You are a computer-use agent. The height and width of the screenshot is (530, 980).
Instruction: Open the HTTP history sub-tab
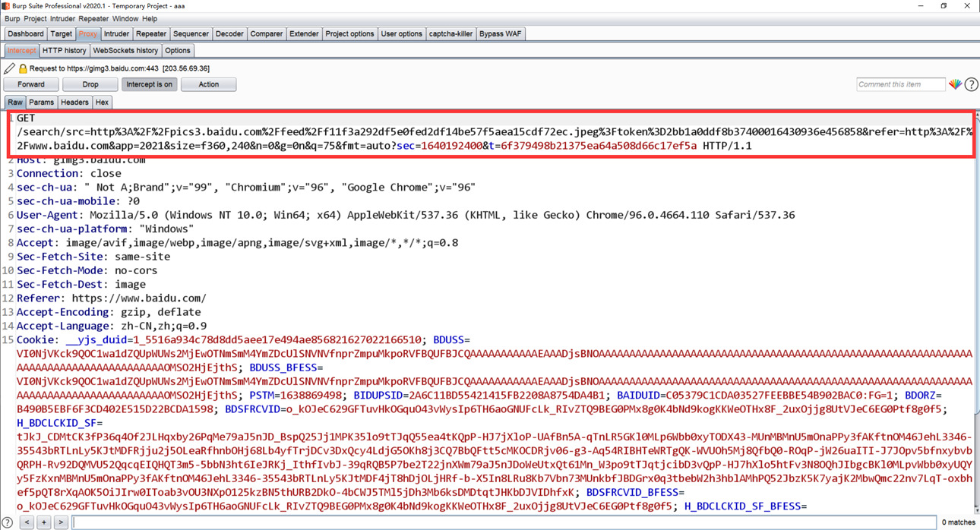click(x=64, y=50)
